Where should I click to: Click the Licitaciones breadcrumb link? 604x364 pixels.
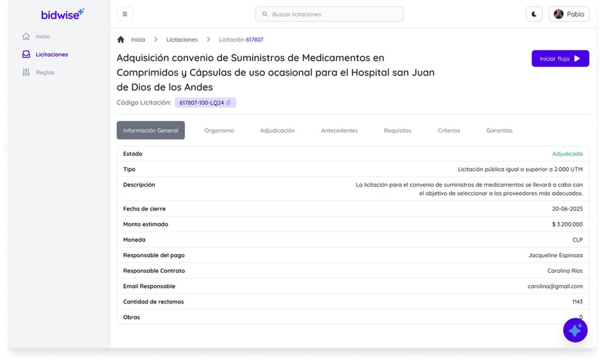(182, 40)
